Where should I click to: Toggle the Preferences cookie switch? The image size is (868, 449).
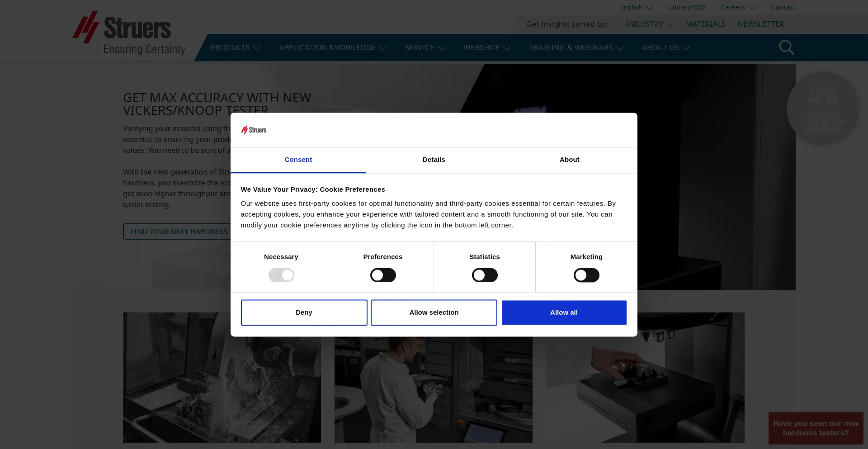pos(383,275)
